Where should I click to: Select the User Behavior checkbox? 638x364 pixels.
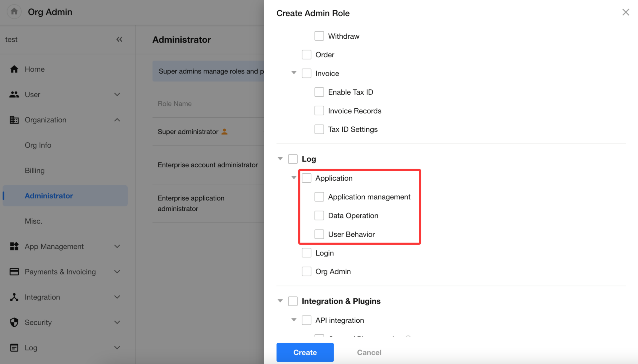point(319,234)
